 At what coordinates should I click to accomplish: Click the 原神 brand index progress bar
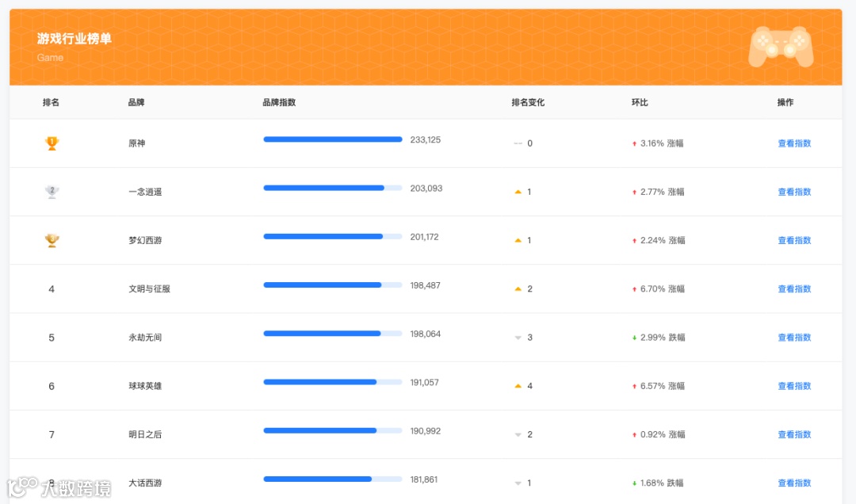coord(333,139)
